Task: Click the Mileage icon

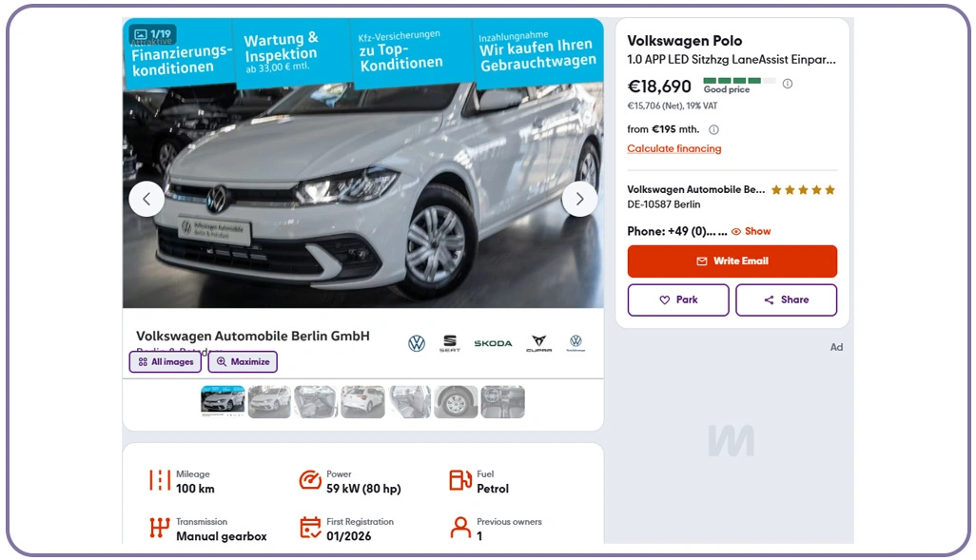Action: [160, 480]
